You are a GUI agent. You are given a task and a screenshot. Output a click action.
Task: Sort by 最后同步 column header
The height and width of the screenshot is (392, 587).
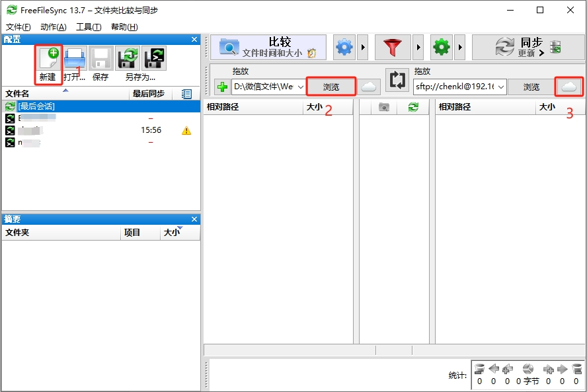[151, 94]
